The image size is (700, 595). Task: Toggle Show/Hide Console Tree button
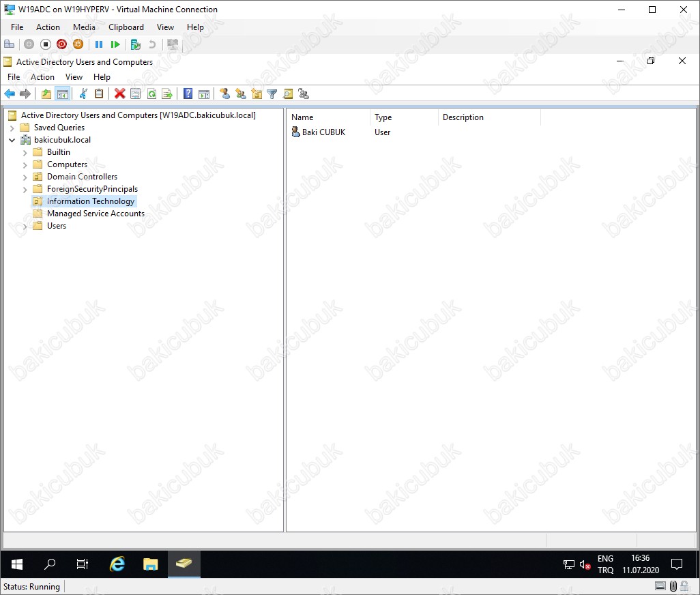coord(63,93)
